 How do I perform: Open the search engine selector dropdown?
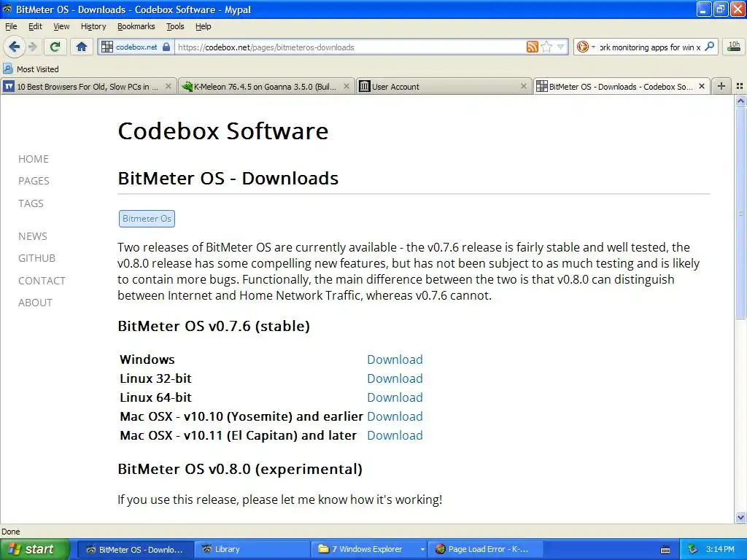pos(585,47)
